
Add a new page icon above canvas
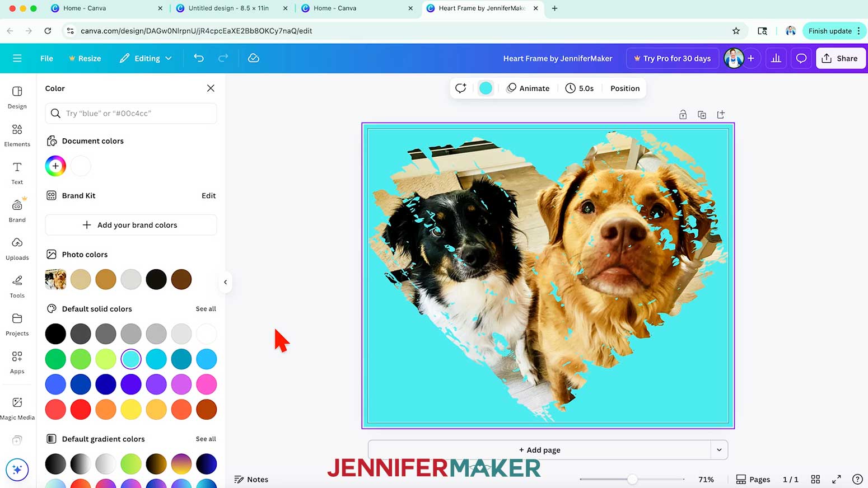coord(721,115)
